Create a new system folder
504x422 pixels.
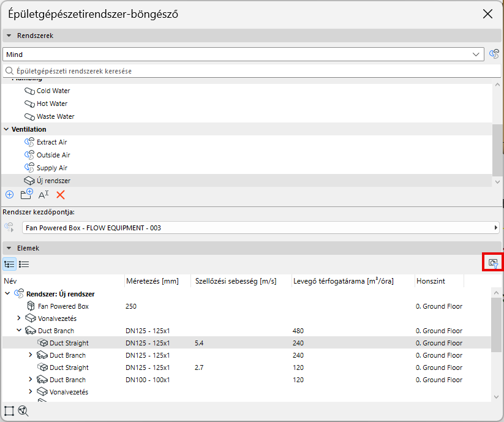click(x=26, y=194)
